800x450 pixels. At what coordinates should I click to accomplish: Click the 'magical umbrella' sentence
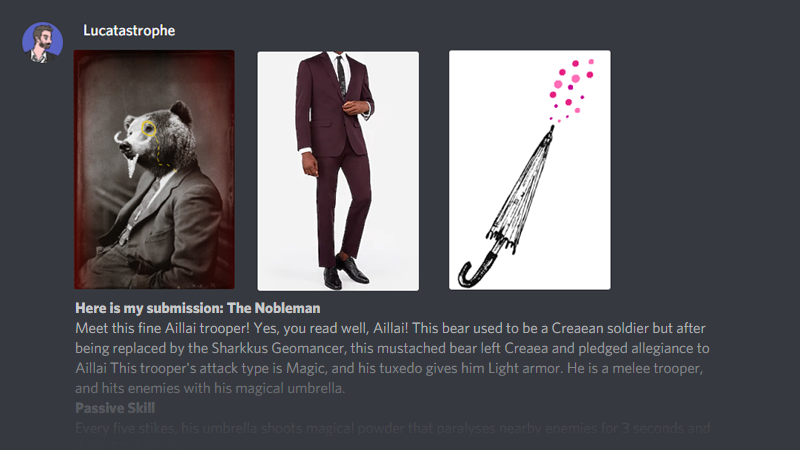210,388
